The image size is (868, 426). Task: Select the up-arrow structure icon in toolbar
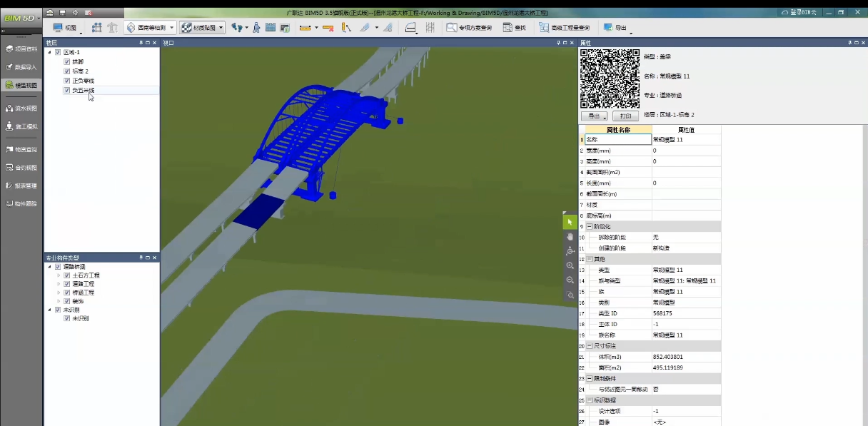(112, 27)
